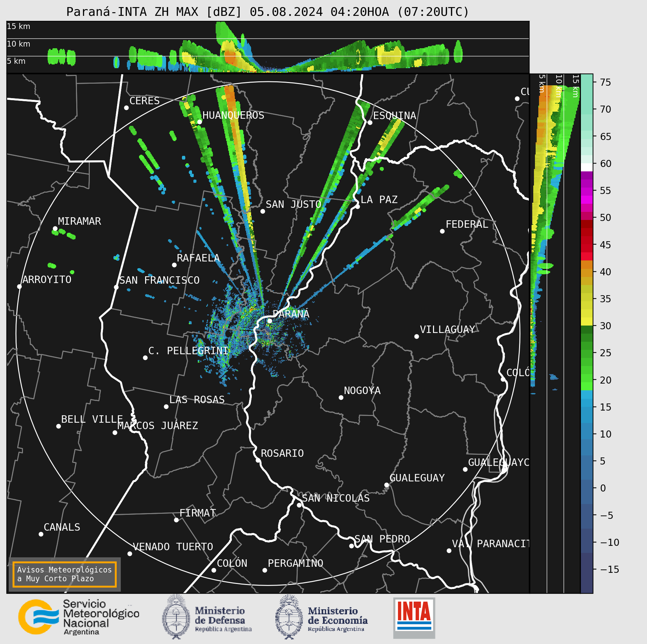Viewport: 647px width, 644px height.
Task: Click the GUALEGUAY city label
Action: [x=417, y=478]
